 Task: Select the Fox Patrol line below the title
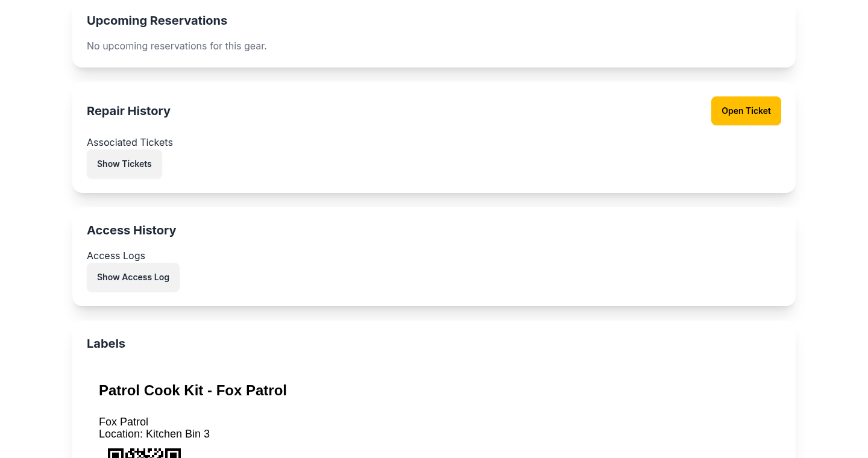click(124, 422)
